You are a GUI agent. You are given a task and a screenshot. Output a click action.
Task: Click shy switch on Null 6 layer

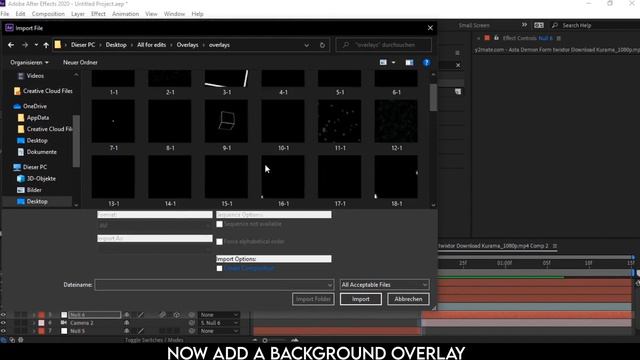tap(127, 315)
